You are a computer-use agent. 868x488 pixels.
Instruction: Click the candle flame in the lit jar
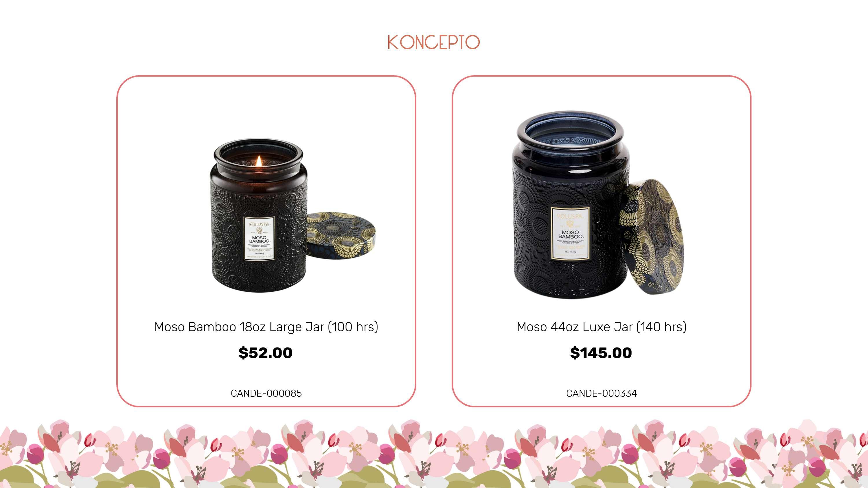[x=258, y=161]
